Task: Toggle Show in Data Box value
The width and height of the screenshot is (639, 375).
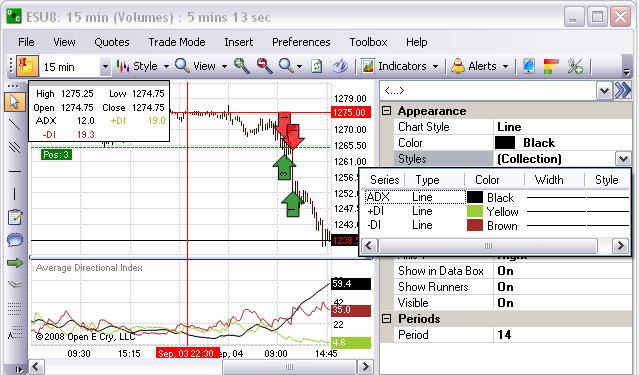Action: coord(505,271)
